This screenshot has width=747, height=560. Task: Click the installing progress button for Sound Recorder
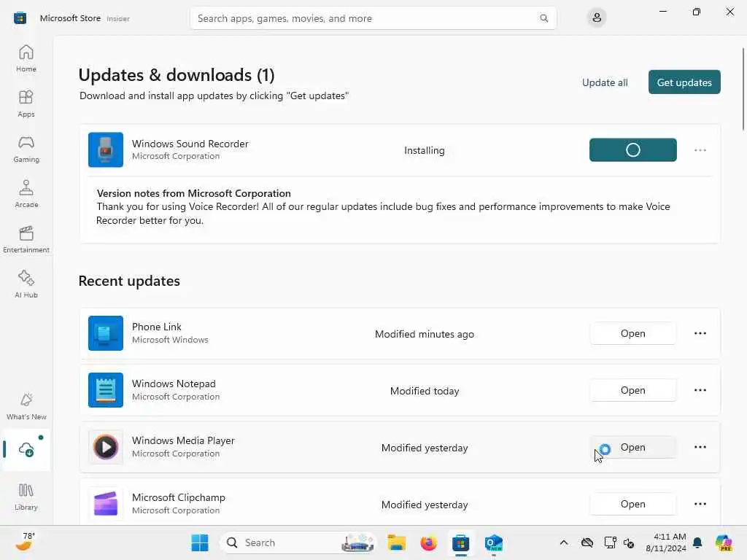coord(632,150)
